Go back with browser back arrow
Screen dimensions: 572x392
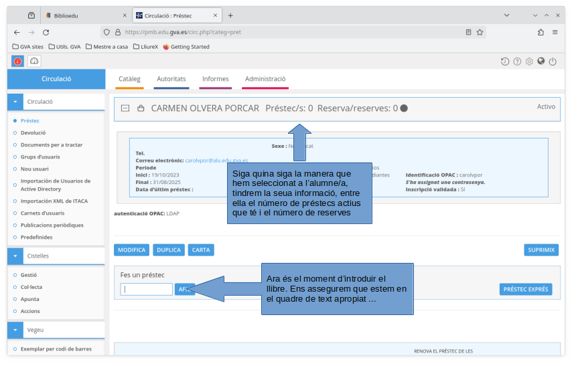click(x=17, y=32)
